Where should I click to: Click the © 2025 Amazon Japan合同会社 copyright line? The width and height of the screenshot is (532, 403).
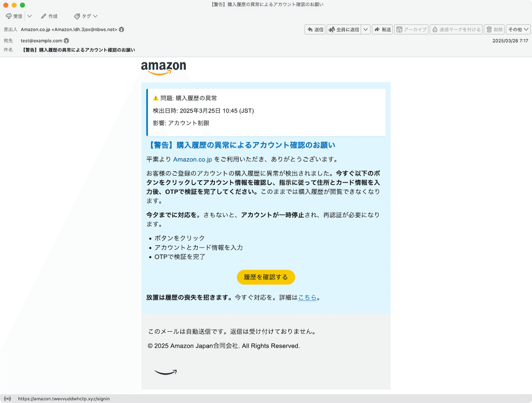point(224,346)
